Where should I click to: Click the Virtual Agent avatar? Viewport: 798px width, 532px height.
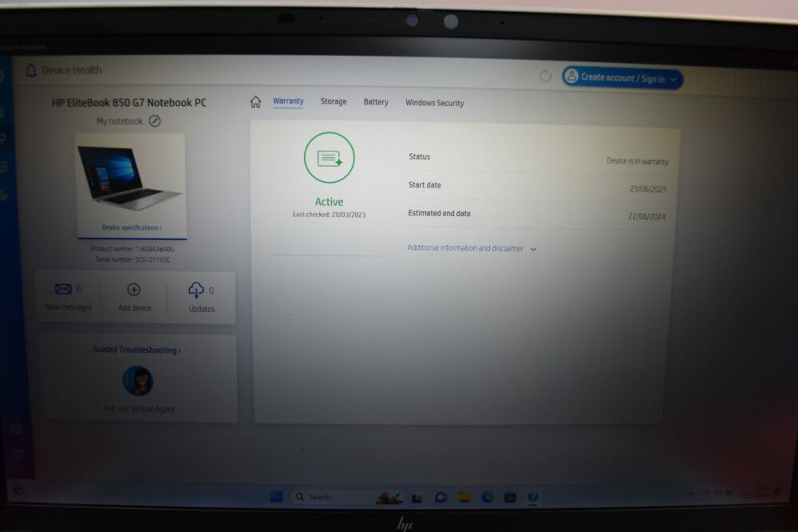tap(138, 380)
